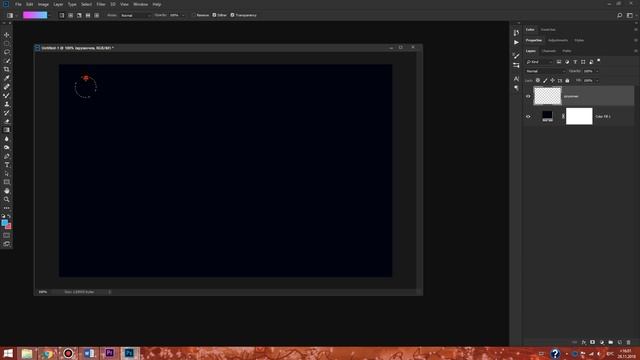Open the File menu
640x360 pixels.
pyautogui.click(x=18, y=4)
